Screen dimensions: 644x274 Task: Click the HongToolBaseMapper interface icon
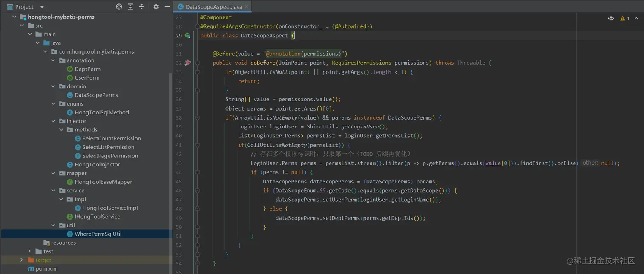[x=70, y=182]
